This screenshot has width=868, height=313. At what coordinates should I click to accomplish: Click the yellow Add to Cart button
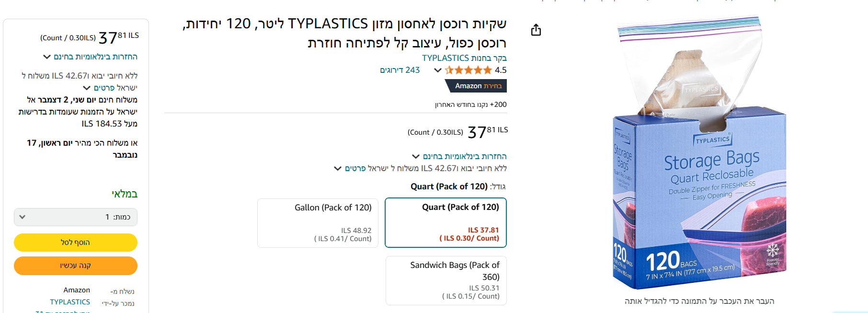tap(76, 243)
